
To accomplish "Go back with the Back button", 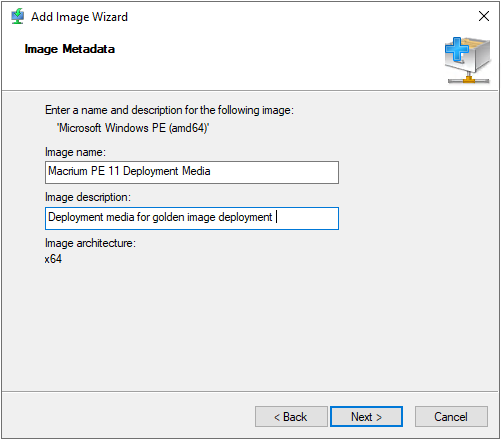I will click(291, 417).
